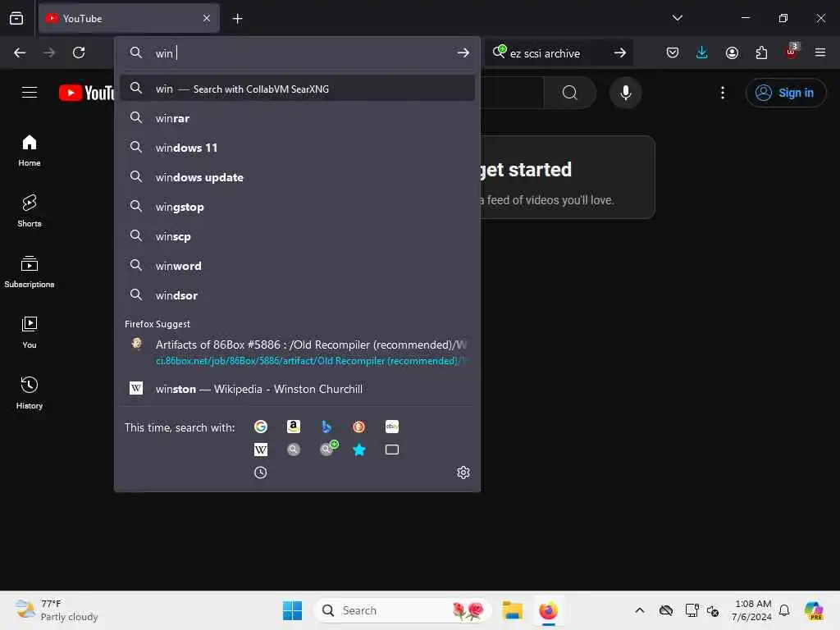Start YouTube voice search with microphone
Viewport: 840px width, 630px height.
click(625, 93)
